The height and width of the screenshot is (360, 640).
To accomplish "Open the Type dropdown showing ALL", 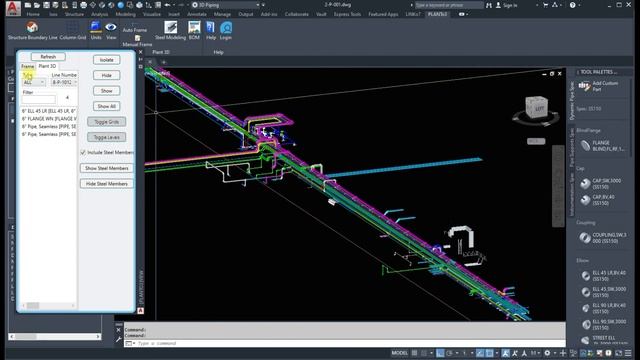I will click(x=34, y=82).
